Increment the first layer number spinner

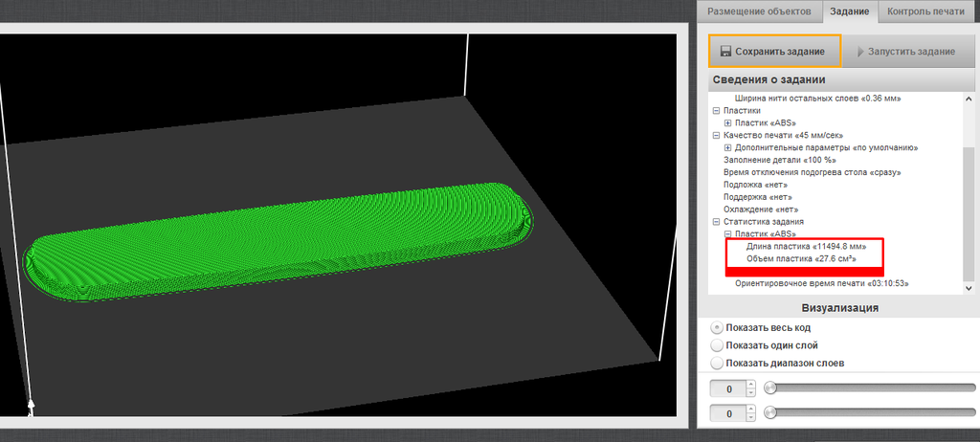tap(750, 385)
